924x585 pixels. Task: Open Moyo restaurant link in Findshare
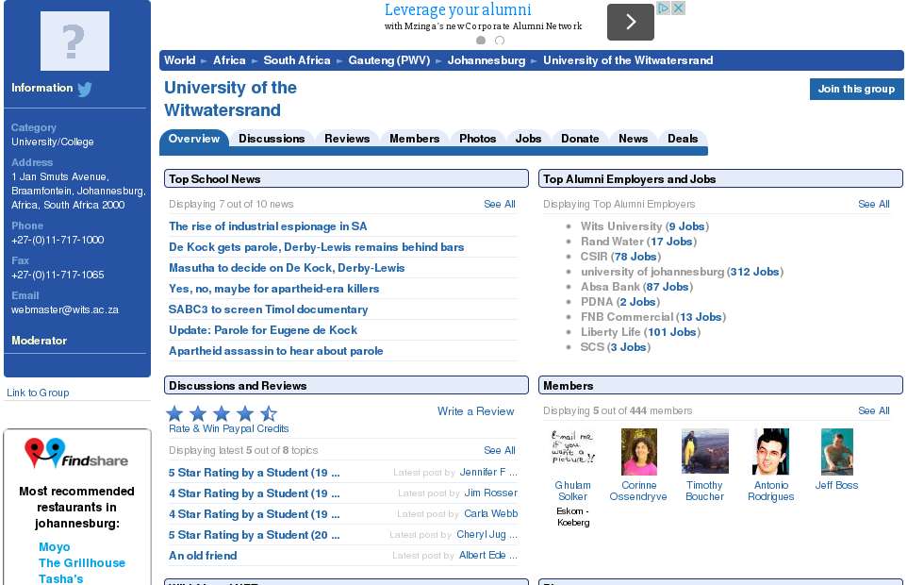tap(55, 547)
